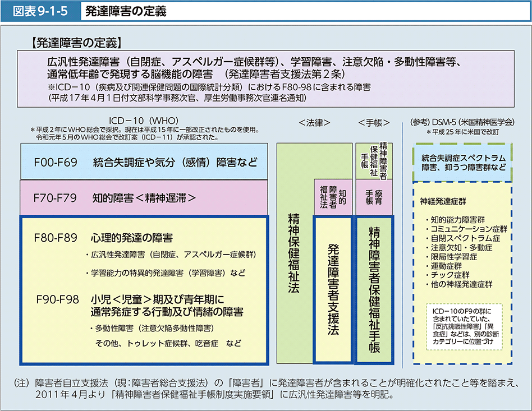This screenshot has width=532, height=411.
Task: Click the <手帳> column label
Action: point(373,122)
